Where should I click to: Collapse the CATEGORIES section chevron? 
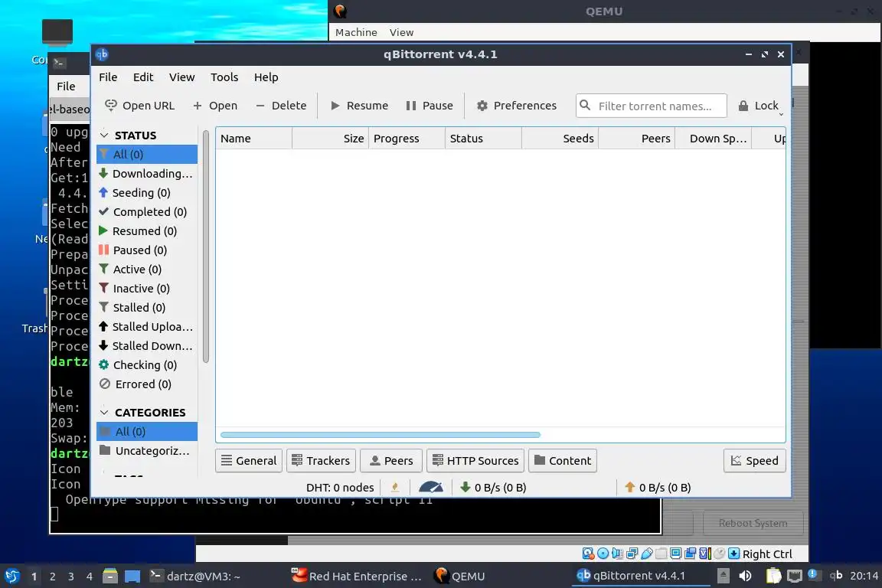pos(104,413)
